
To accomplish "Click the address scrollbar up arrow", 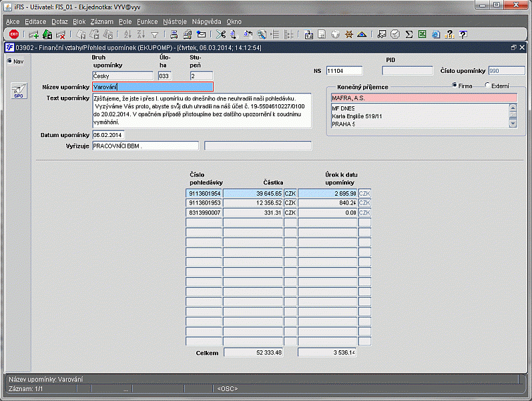I will pyautogui.click(x=513, y=108).
